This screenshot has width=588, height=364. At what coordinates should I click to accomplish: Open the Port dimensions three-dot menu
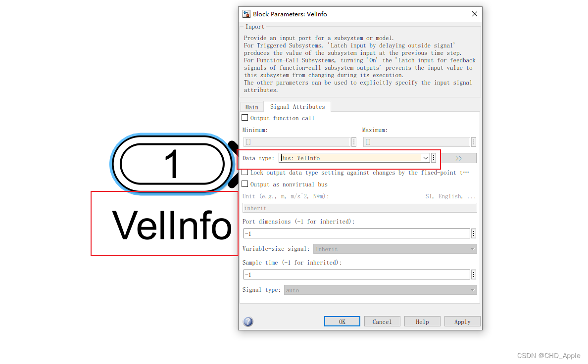[x=474, y=233]
